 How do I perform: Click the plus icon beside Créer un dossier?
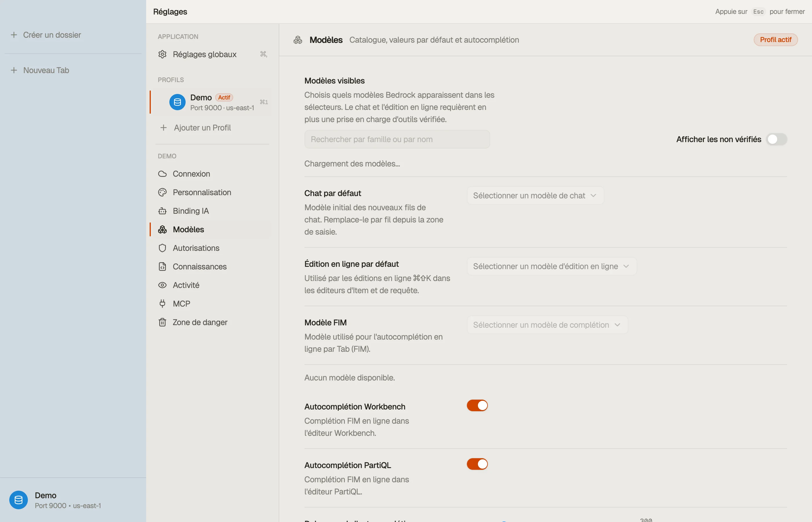pos(14,35)
